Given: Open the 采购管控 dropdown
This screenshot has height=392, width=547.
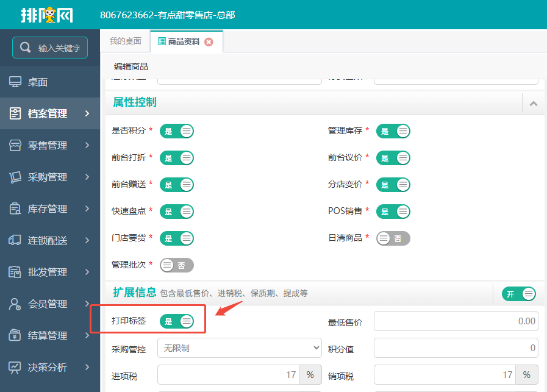Looking at the screenshot, I should pyautogui.click(x=239, y=347).
